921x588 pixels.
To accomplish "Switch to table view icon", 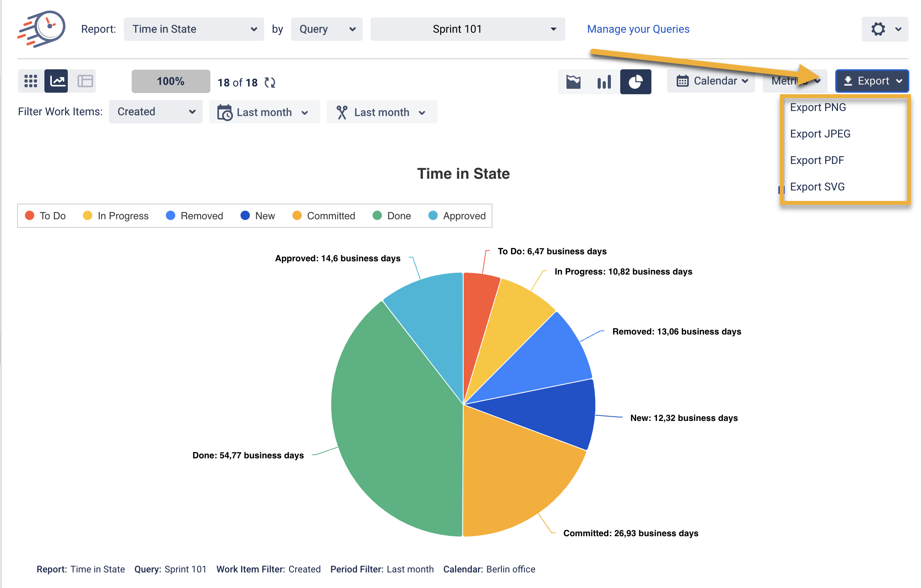I will click(x=85, y=81).
